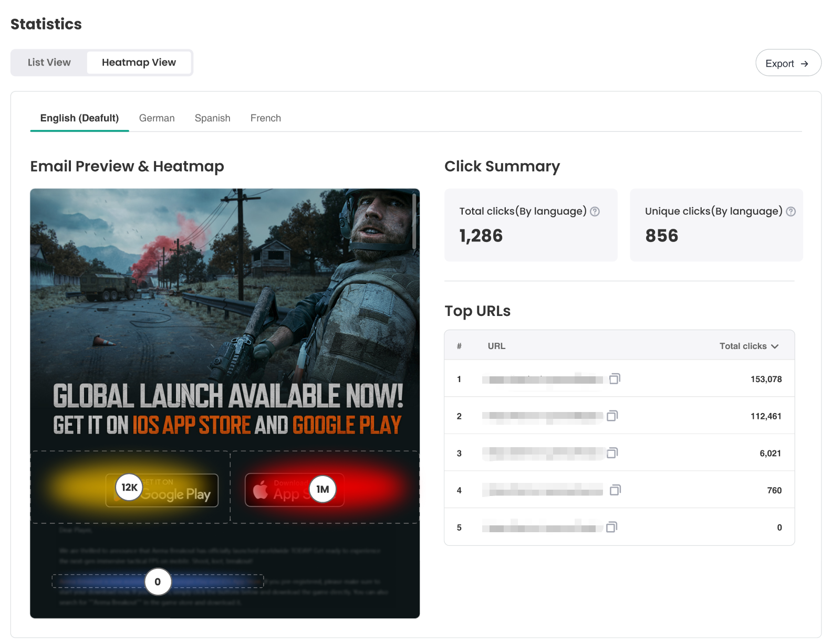Select Heatmap View mode
Viewport: 832px width, 644px height.
coord(139,62)
